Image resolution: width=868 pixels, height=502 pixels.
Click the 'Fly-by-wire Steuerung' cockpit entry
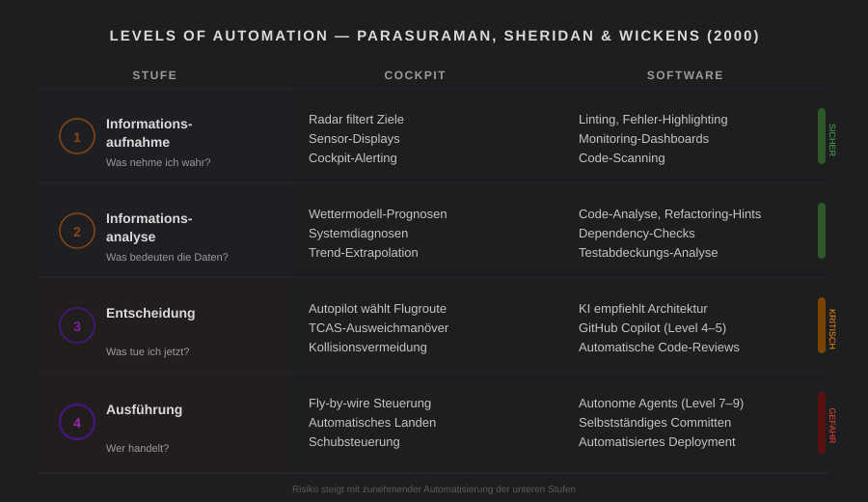click(x=369, y=404)
